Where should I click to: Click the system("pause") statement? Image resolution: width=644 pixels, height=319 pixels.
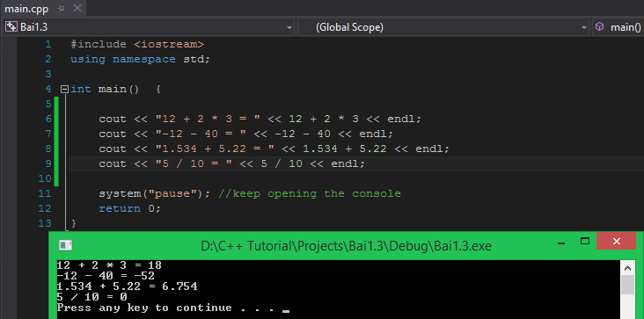(155, 193)
